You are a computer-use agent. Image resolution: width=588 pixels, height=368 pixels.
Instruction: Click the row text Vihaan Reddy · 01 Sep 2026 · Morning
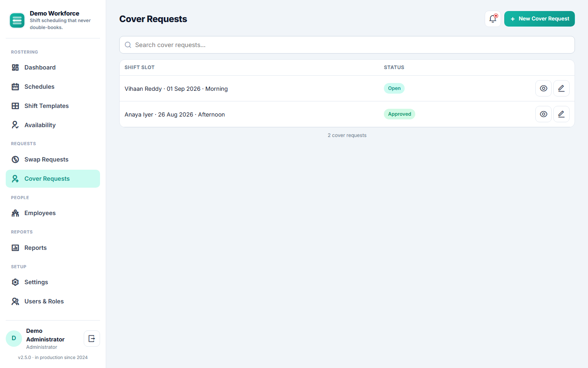click(176, 89)
